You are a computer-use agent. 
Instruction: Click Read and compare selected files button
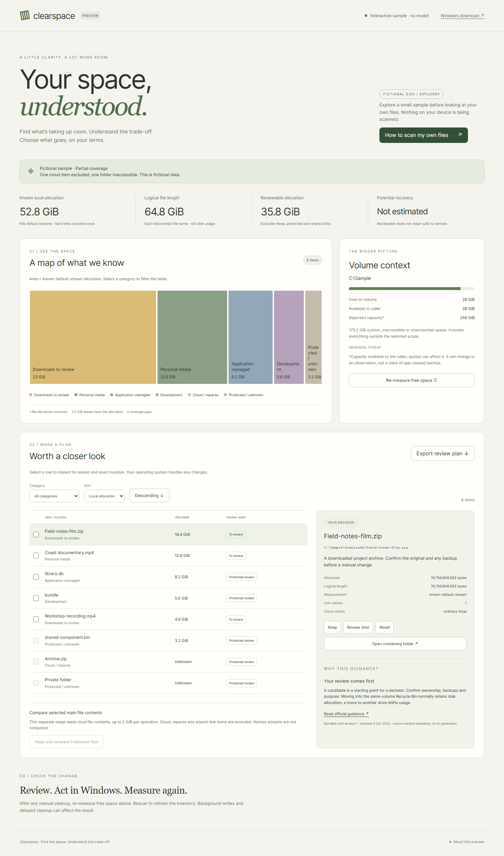[66, 742]
